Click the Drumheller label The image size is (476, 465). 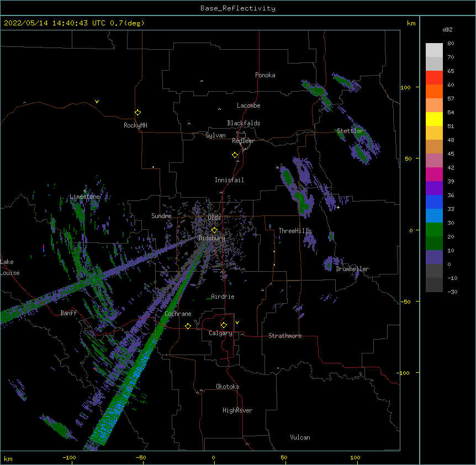[x=352, y=269]
